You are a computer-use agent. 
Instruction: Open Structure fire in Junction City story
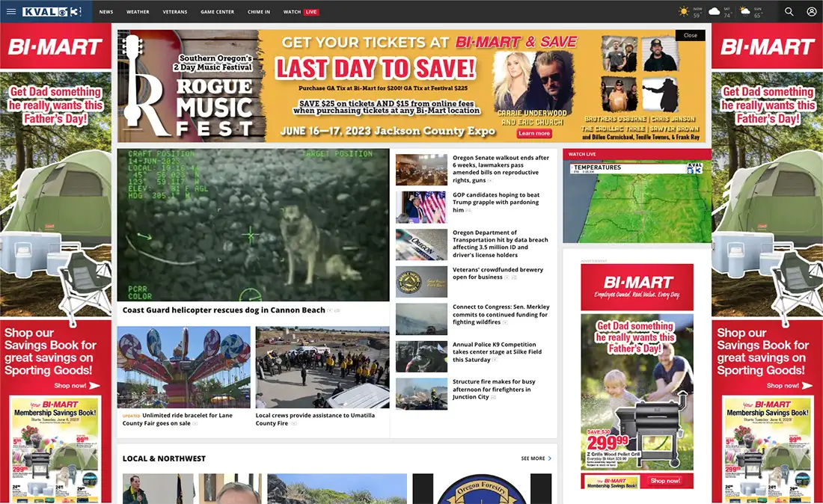pos(494,389)
